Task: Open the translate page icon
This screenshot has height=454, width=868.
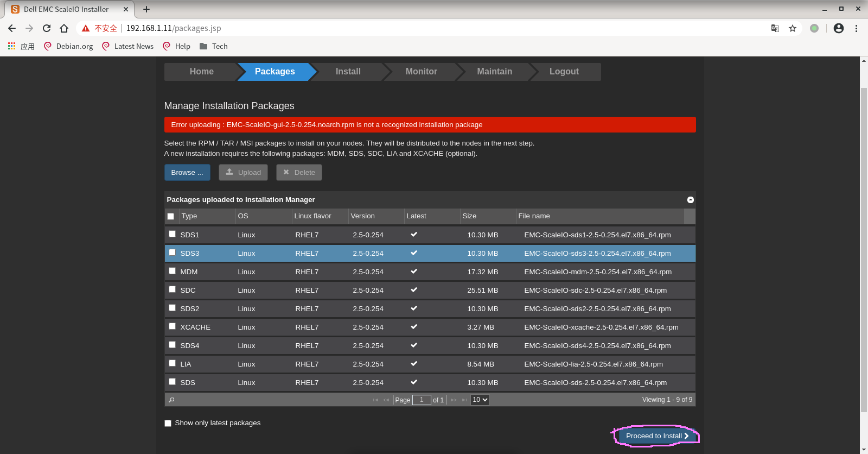Action: tap(775, 28)
